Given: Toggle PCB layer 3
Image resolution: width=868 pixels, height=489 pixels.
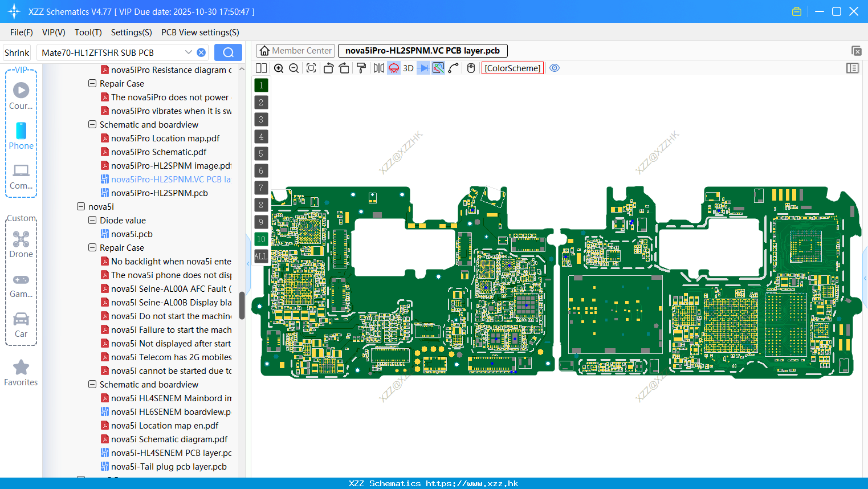Looking at the screenshot, I should click(261, 120).
